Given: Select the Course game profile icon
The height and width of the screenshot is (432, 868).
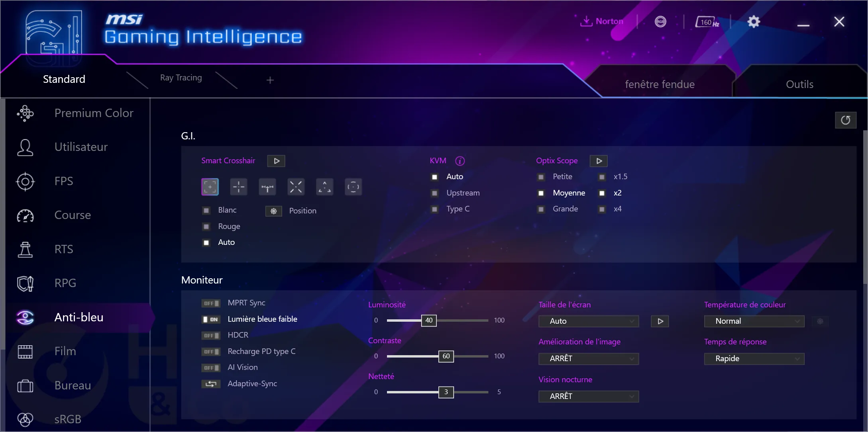Looking at the screenshot, I should pos(26,215).
